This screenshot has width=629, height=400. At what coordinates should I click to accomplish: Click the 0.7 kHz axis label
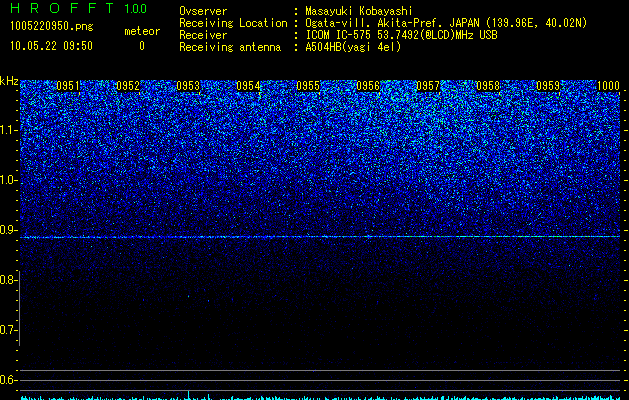click(8, 330)
